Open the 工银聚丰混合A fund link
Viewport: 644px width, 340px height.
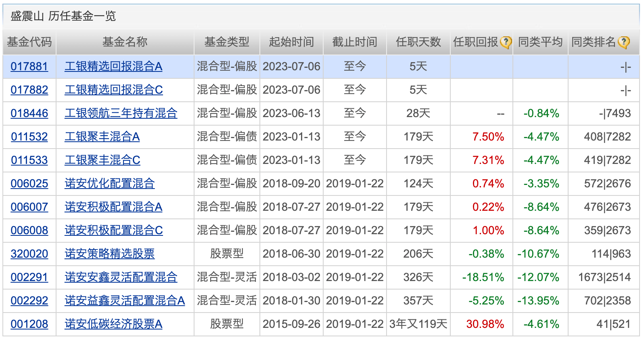[x=102, y=137]
